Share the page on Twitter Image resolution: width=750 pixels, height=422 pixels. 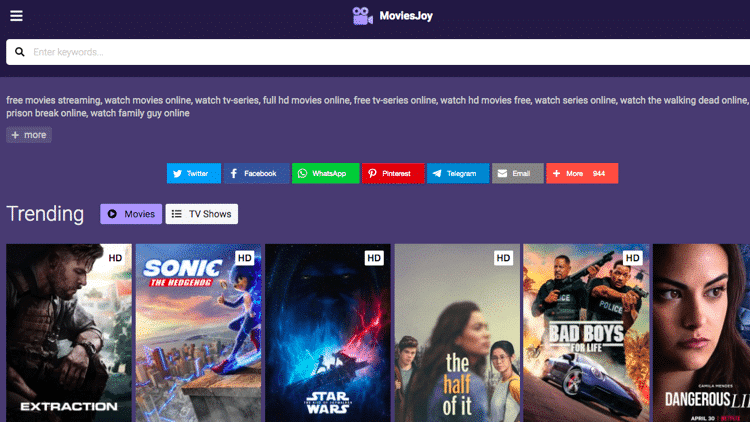tap(193, 173)
